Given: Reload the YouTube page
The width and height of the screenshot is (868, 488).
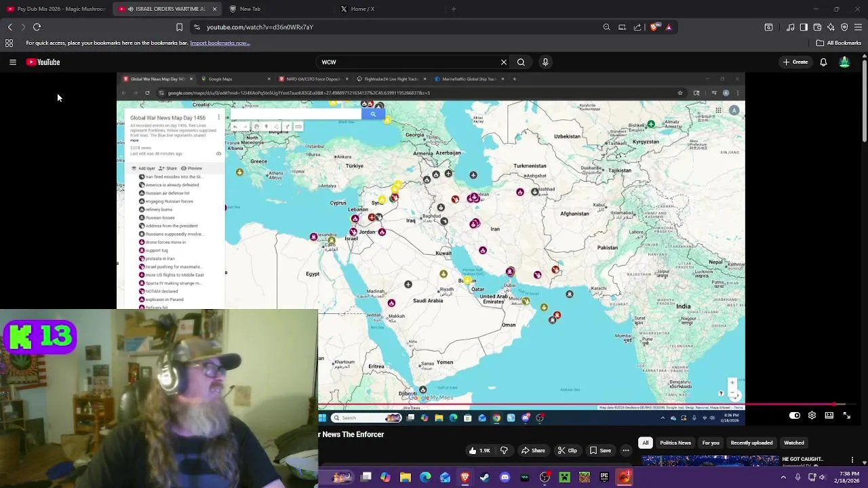Looking at the screenshot, I should click(37, 27).
